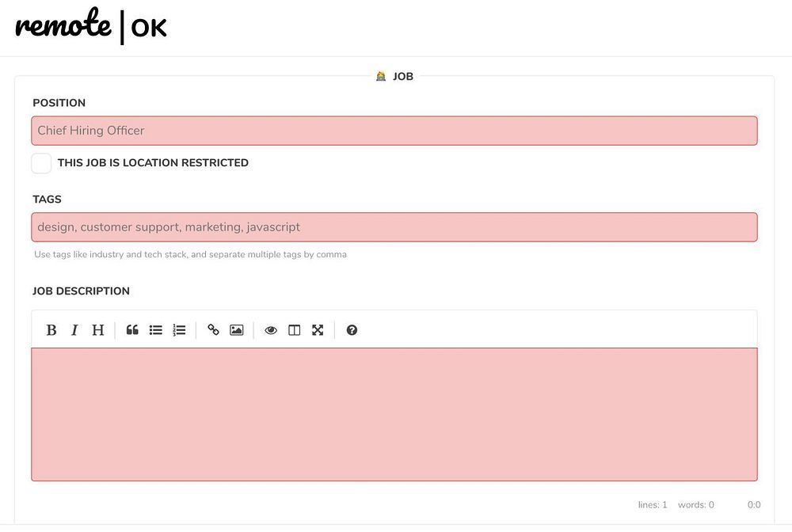
Task: Toggle preview mode with the eye icon
Action: click(271, 330)
